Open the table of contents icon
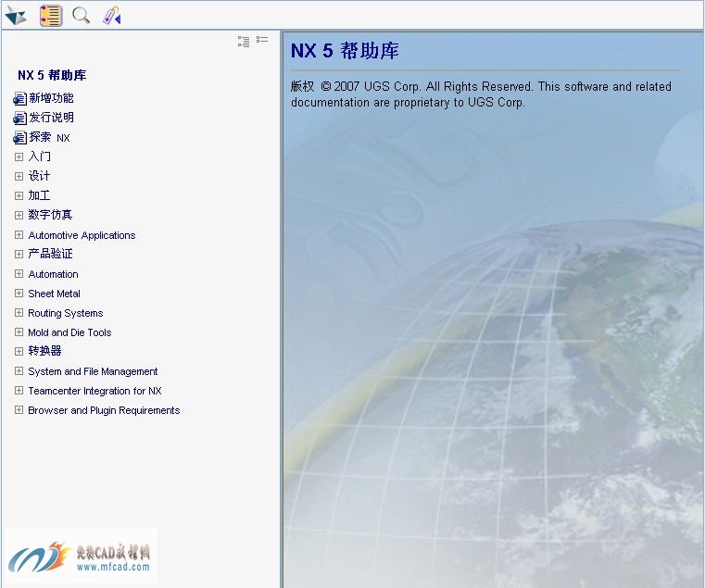Image resolution: width=705 pixels, height=588 pixels. 51,16
